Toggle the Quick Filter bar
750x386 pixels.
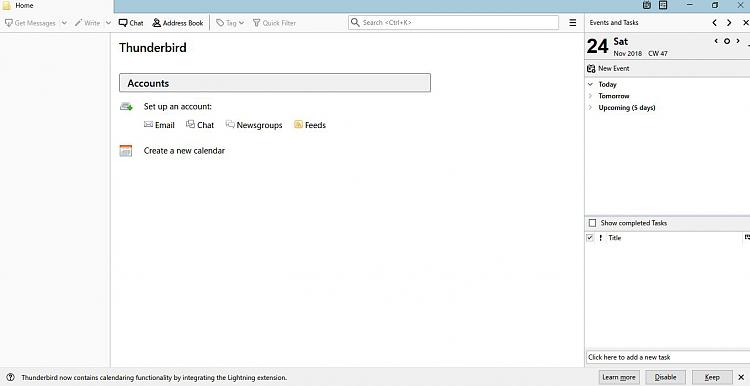pos(274,23)
